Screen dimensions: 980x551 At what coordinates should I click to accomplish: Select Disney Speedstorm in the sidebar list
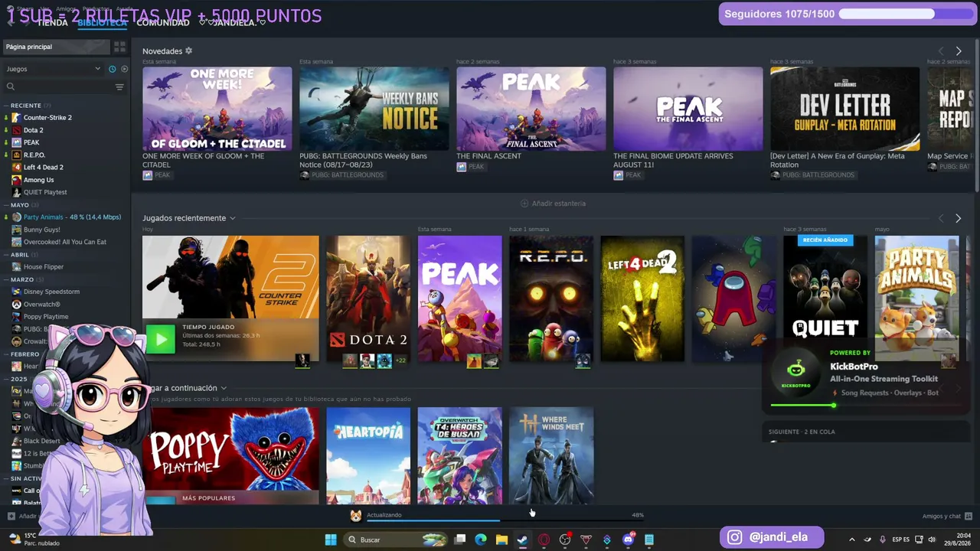click(x=51, y=292)
